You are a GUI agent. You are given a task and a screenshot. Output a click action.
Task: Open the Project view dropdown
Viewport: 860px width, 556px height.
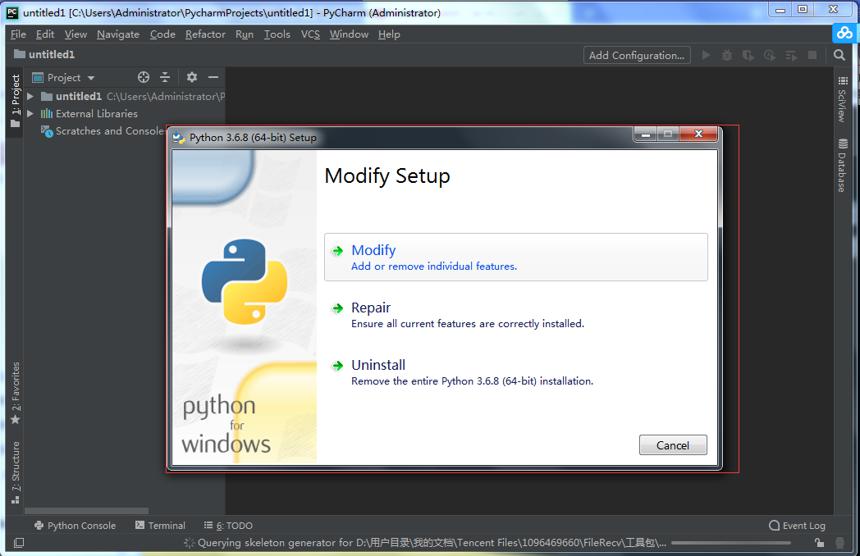tap(64, 77)
